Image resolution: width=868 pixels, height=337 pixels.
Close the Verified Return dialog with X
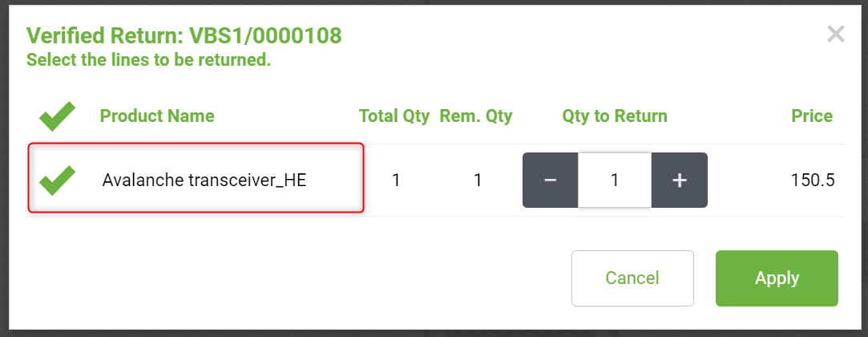pos(836,34)
